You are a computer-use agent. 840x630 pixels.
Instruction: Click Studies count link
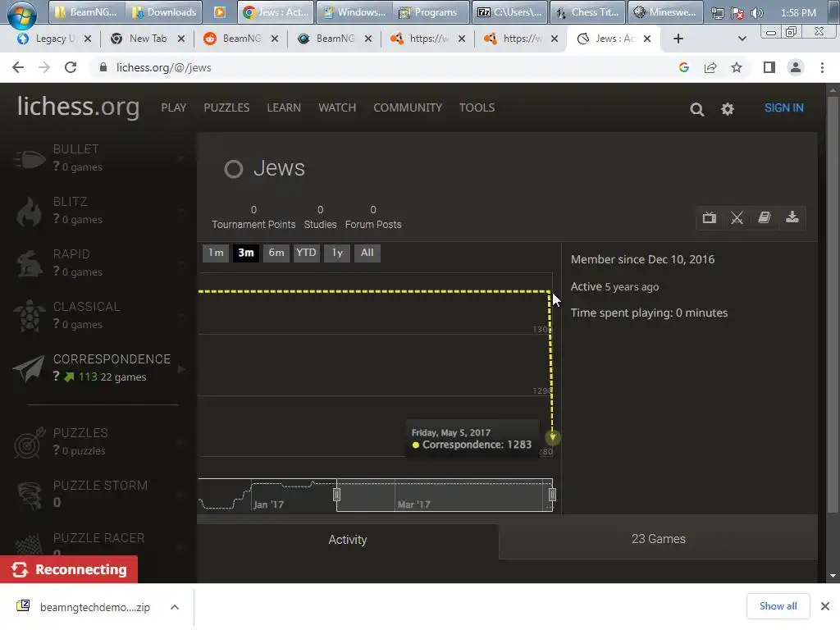321,217
